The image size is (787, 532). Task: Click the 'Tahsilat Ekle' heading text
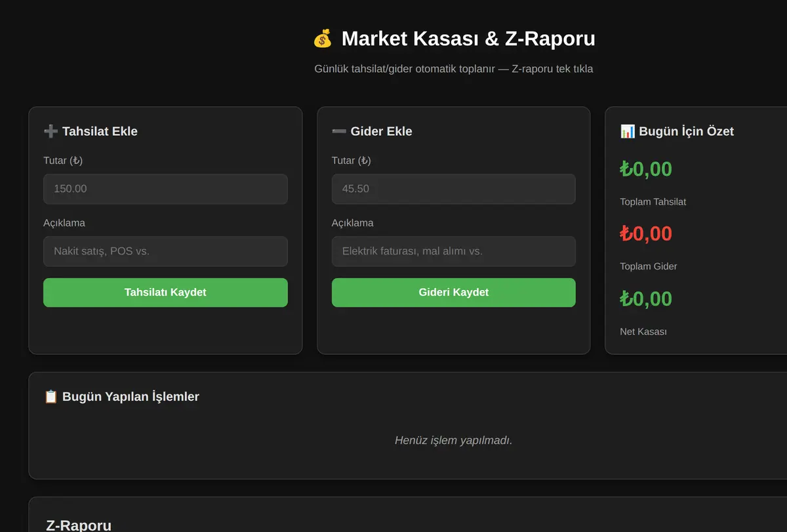pos(100,131)
